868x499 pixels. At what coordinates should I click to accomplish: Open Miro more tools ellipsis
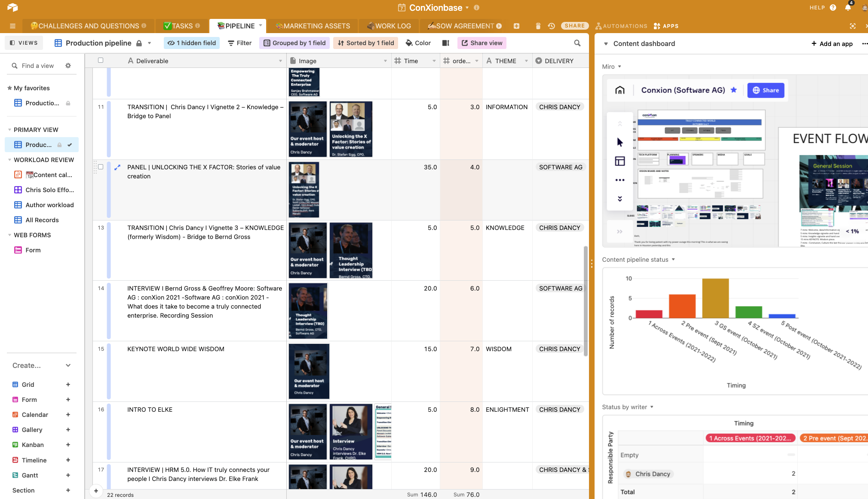pyautogui.click(x=620, y=180)
